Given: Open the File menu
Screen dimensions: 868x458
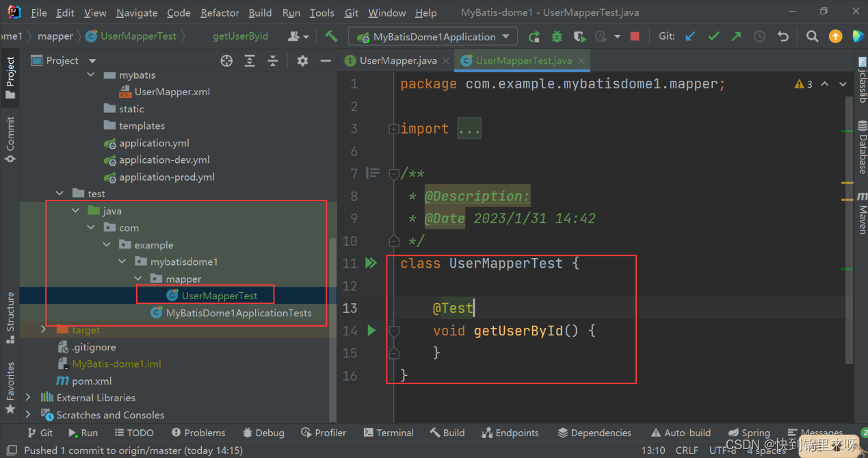Looking at the screenshot, I should [x=39, y=13].
